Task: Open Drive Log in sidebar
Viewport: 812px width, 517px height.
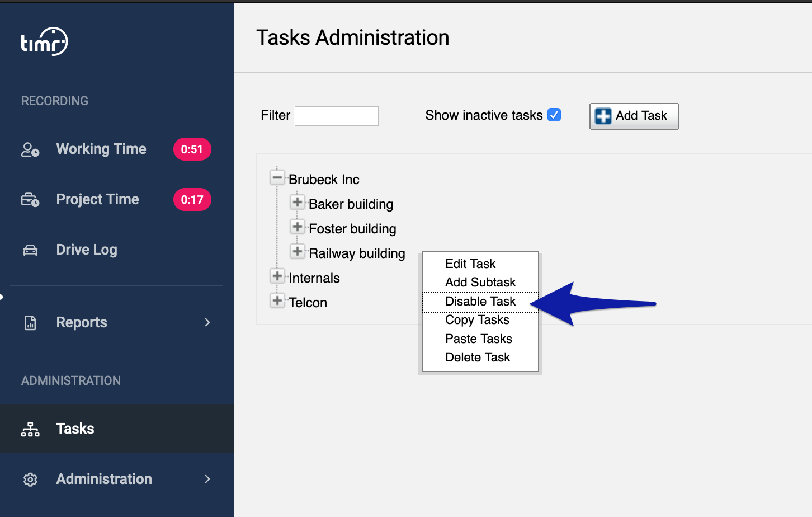Action: pos(87,250)
